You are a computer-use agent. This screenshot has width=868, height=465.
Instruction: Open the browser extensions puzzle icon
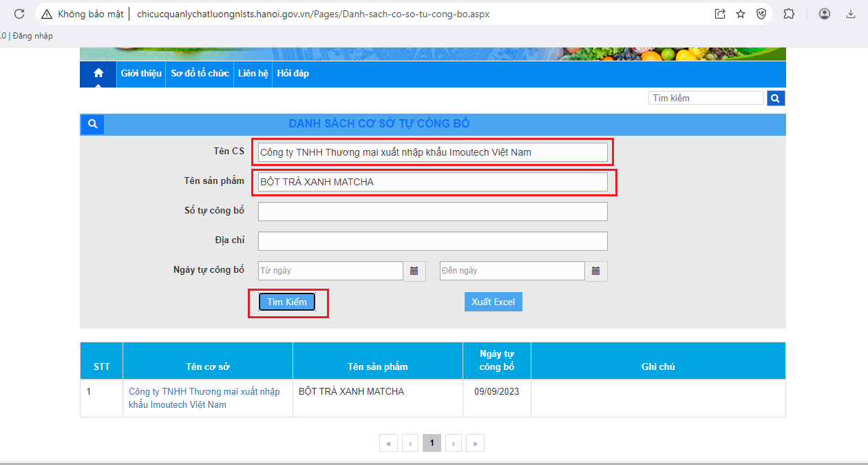(789, 14)
